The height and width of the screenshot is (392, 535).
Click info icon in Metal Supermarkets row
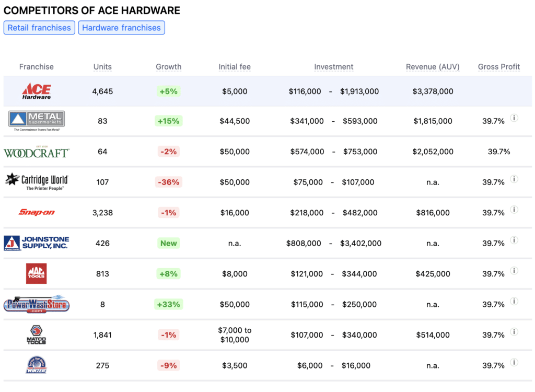pos(514,118)
